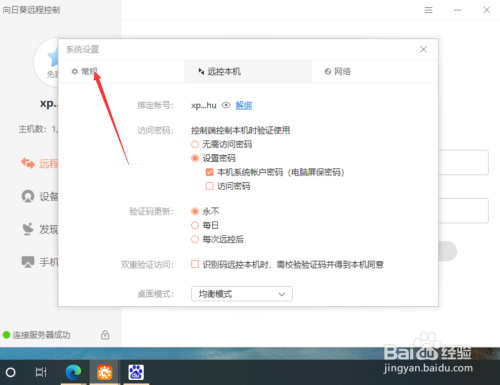This screenshot has width=500, height=385.
Task: Select 设置密码 radio option
Action: click(x=195, y=158)
